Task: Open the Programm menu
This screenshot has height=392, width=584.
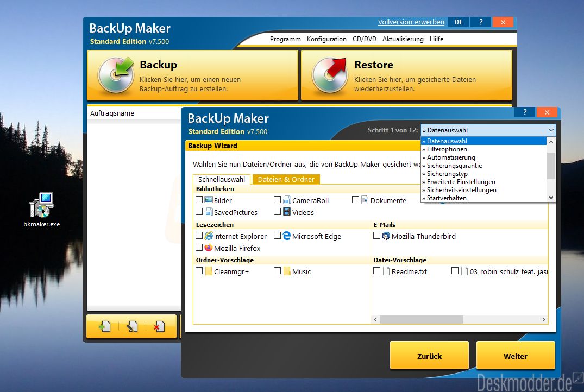Action: click(285, 39)
